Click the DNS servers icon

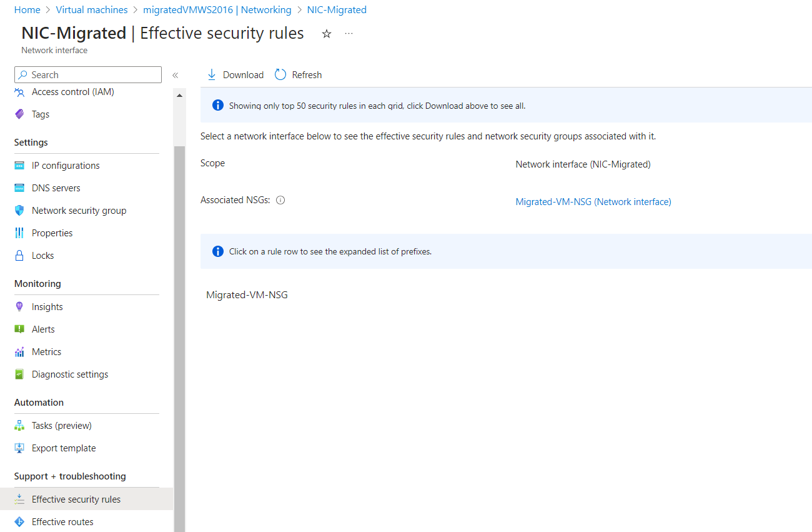coord(19,188)
